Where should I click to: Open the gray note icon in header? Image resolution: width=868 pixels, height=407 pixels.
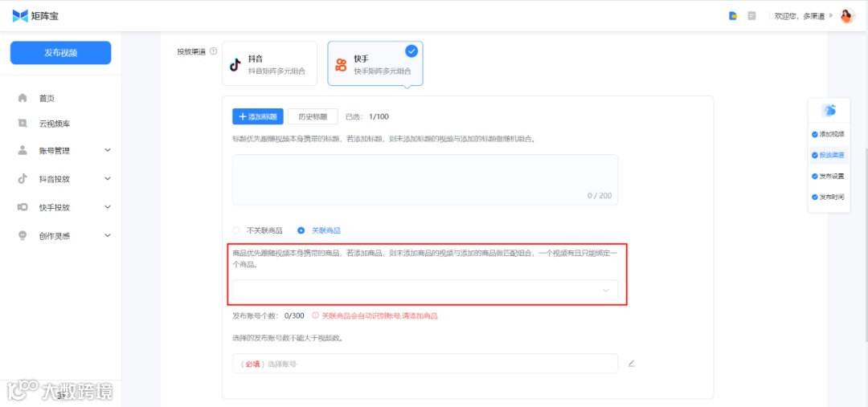point(751,16)
